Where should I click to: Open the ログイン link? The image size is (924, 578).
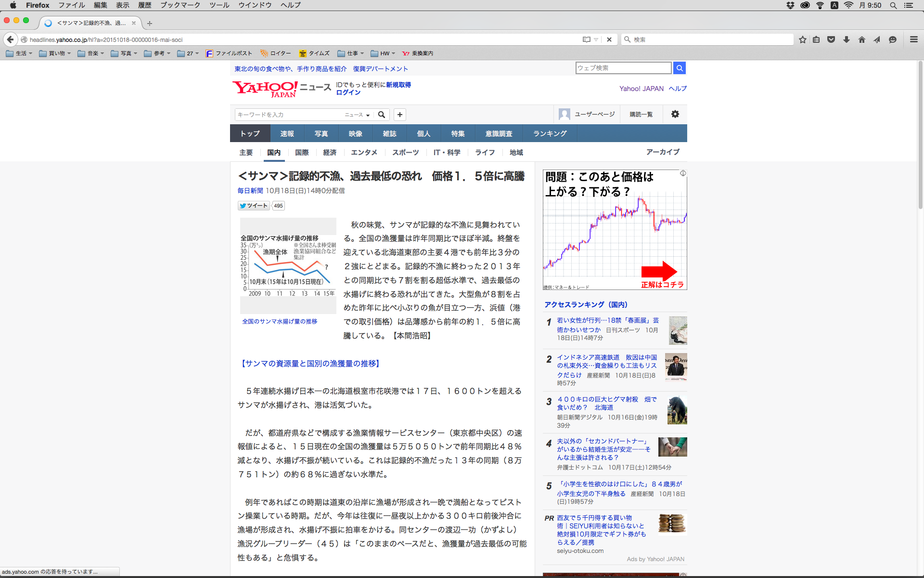pos(348,92)
